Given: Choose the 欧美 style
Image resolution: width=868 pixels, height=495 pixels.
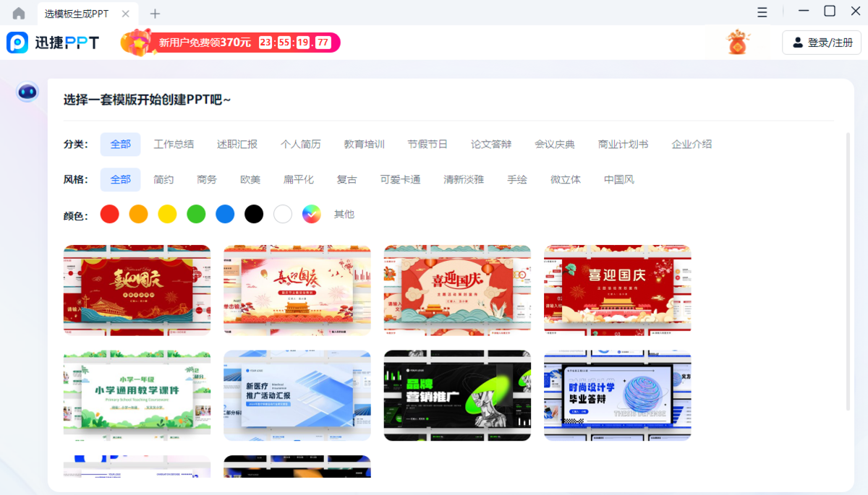Looking at the screenshot, I should click(250, 179).
